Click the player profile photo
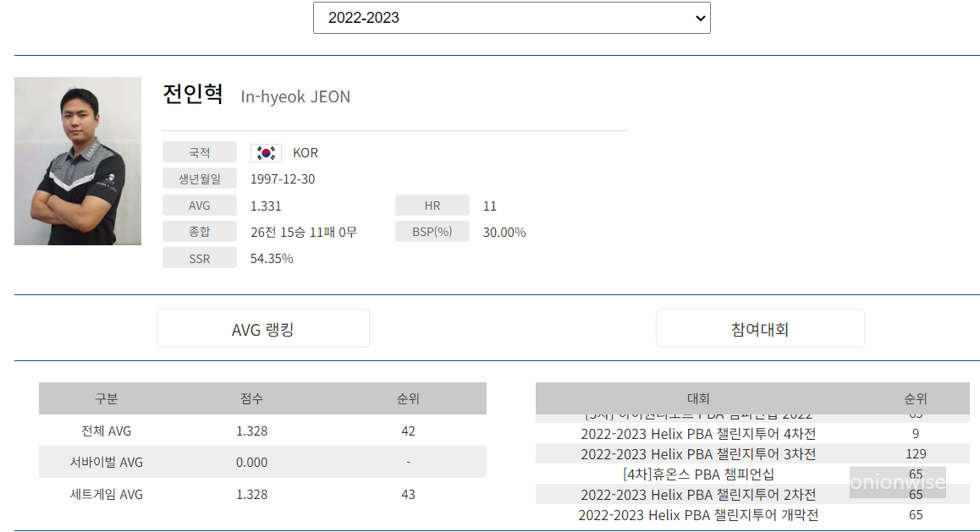980x532 pixels. coord(78,161)
